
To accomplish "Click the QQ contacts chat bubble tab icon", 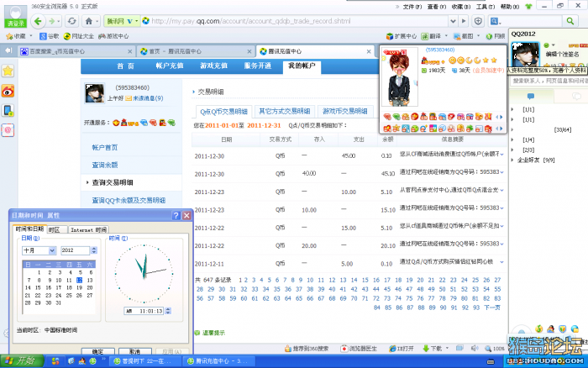I will [531, 97].
